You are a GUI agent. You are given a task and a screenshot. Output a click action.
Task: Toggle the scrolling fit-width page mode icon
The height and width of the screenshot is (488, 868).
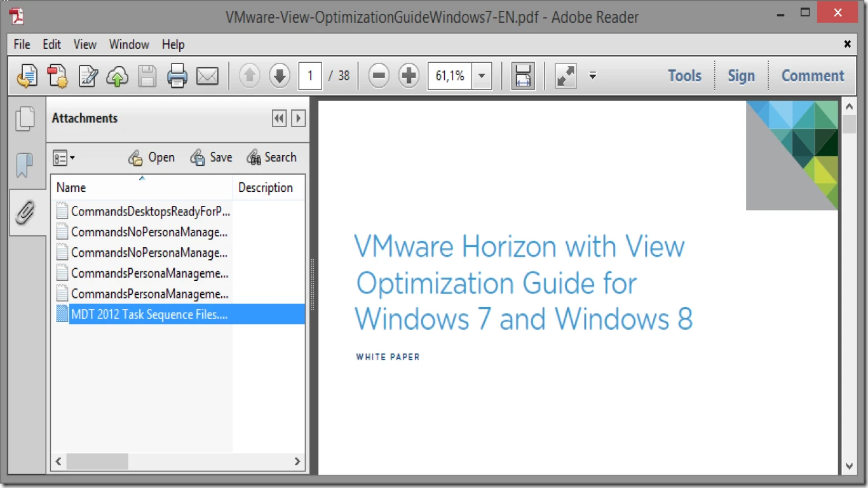(523, 76)
